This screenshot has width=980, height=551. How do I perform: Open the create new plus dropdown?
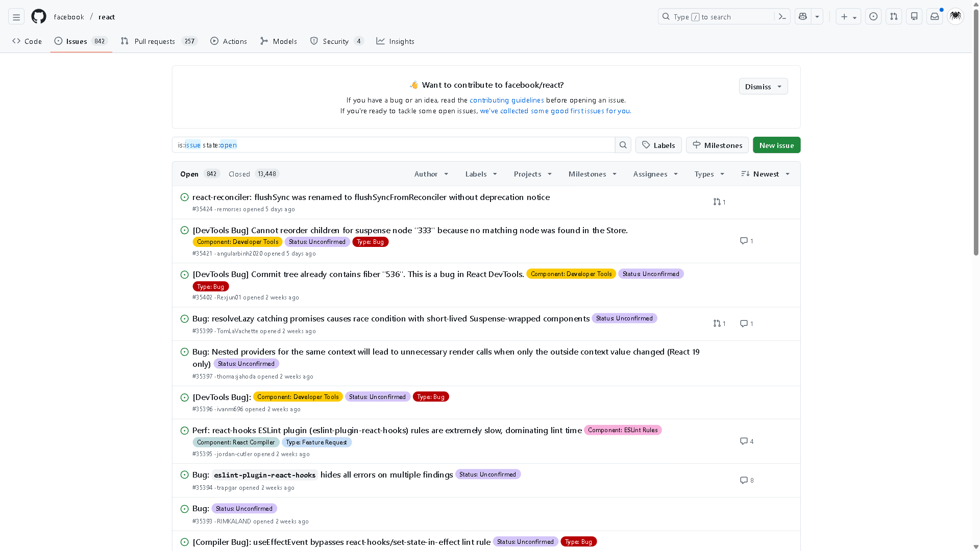tap(848, 17)
